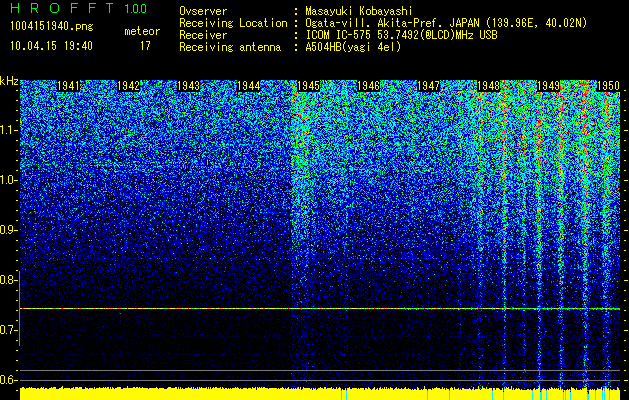Click the 1945 time marker
629x400 pixels.
pyautogui.click(x=308, y=86)
